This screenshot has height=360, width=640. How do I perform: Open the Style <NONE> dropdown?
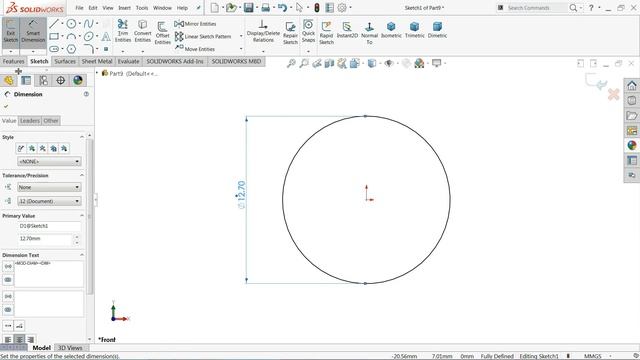click(x=49, y=162)
